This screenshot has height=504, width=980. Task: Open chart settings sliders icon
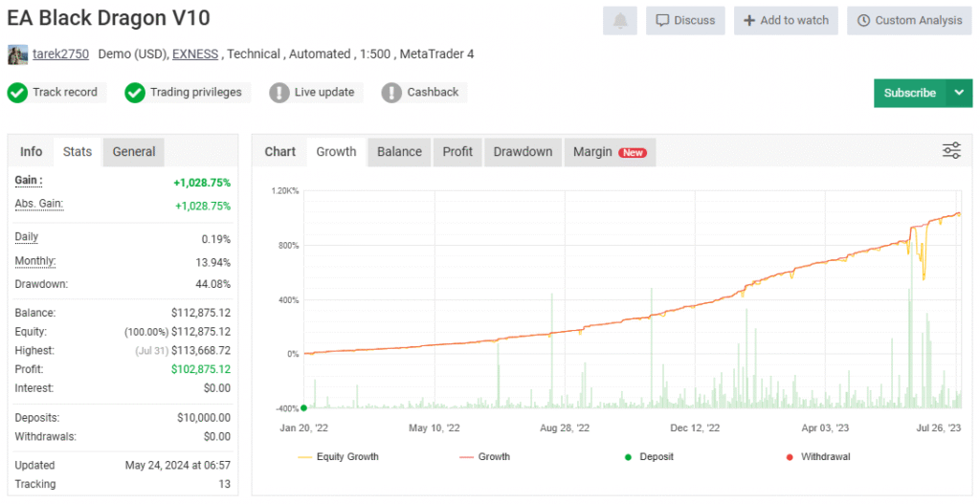click(x=951, y=150)
